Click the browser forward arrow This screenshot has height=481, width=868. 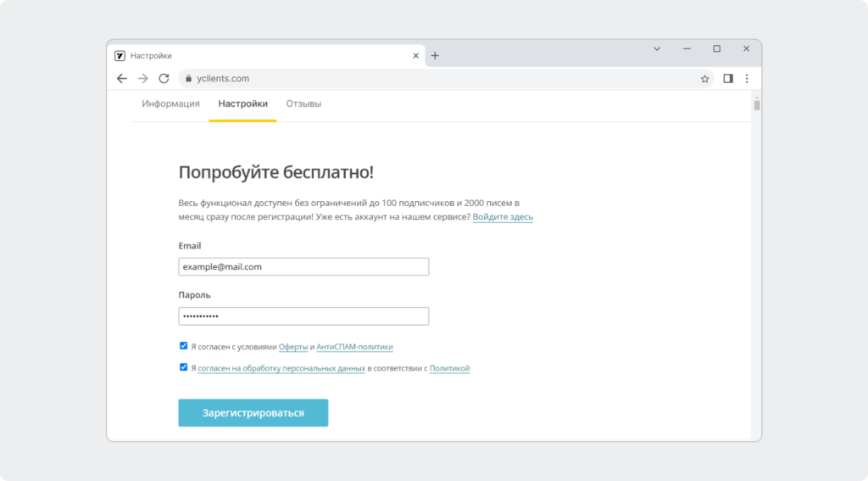(x=142, y=79)
